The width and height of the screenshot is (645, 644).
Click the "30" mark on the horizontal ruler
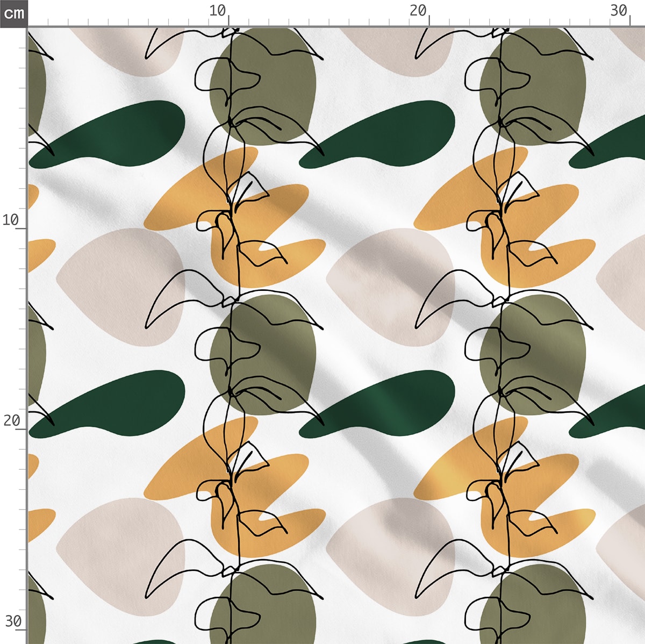coord(619,11)
